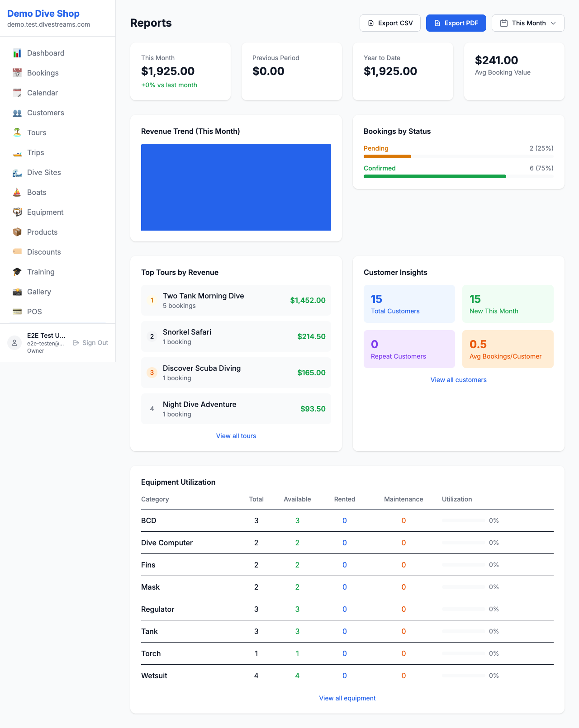
Task: Click the Training graduation cap icon
Action: coord(17,272)
